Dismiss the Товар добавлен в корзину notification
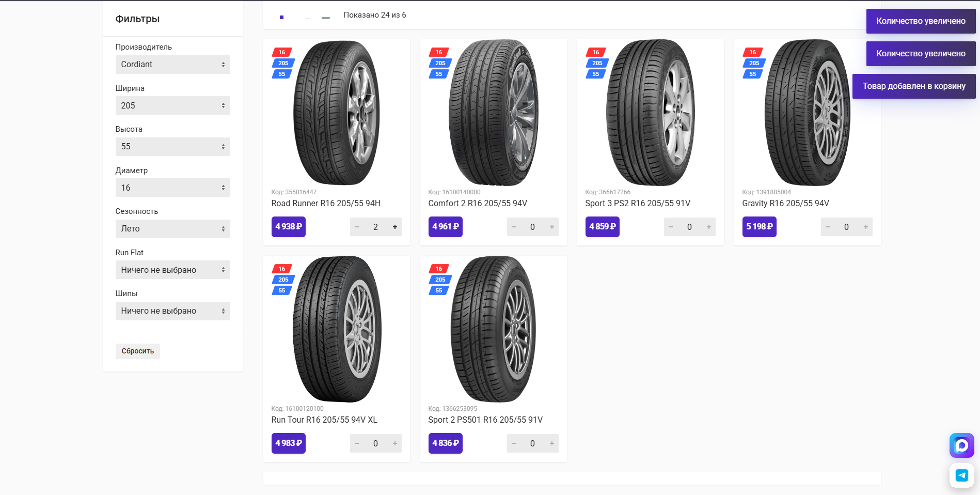 click(913, 86)
